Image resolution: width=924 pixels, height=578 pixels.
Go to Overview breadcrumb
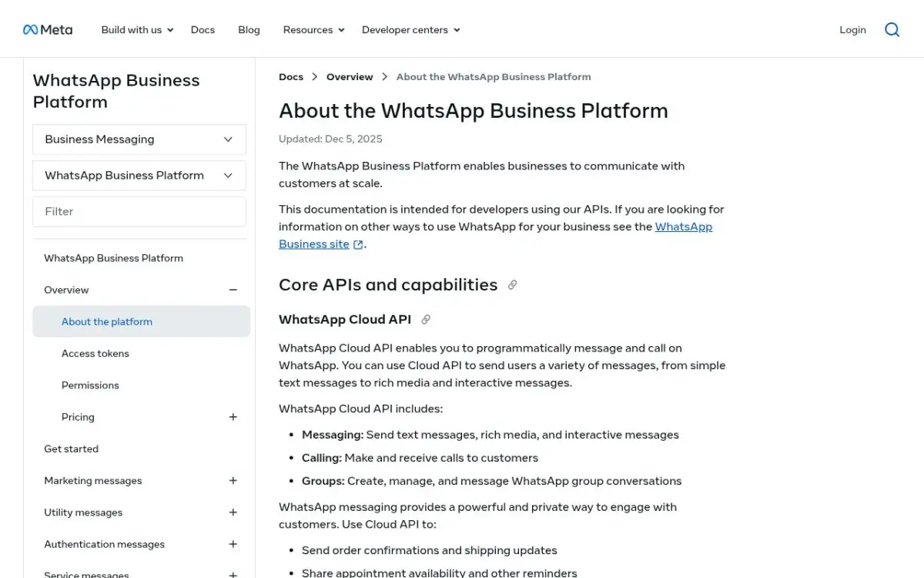(x=350, y=77)
